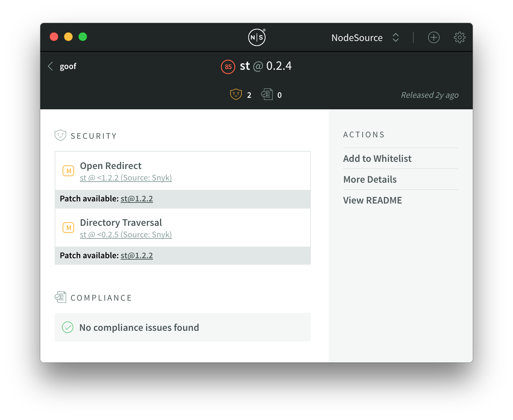This screenshot has height=420, width=513.
Task: Close the window with the red button
Action: pyautogui.click(x=54, y=37)
